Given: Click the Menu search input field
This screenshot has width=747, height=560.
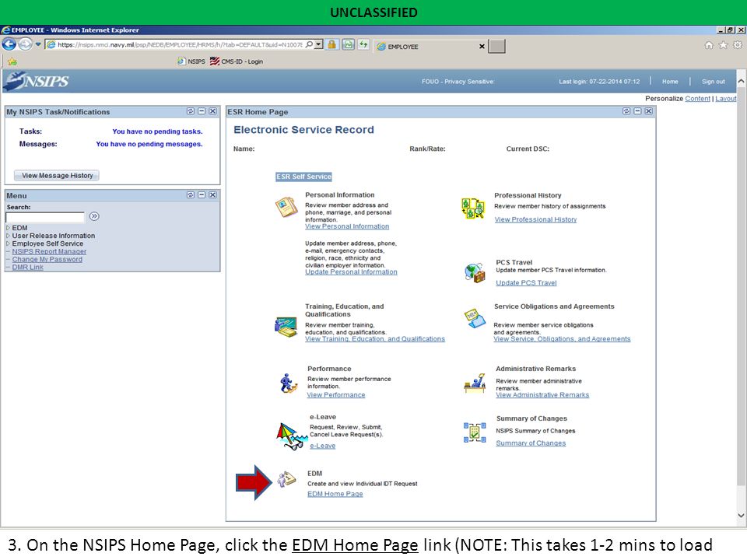Looking at the screenshot, I should point(45,217).
